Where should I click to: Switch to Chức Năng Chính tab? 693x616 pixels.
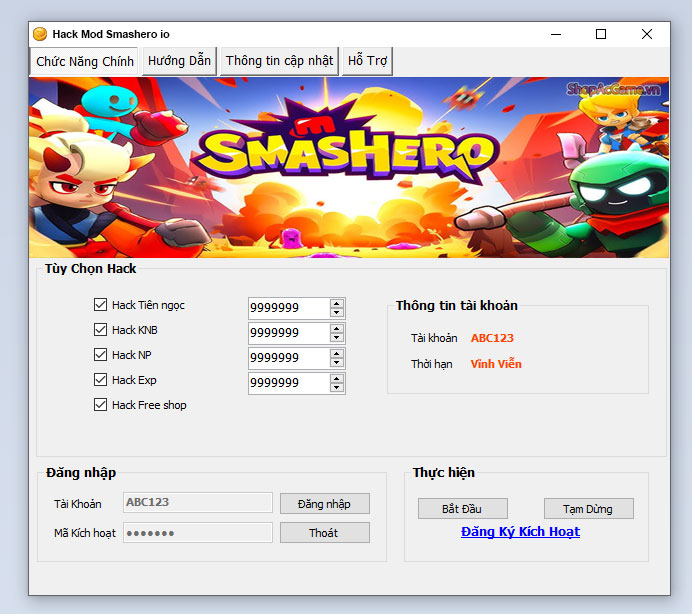tap(84, 61)
